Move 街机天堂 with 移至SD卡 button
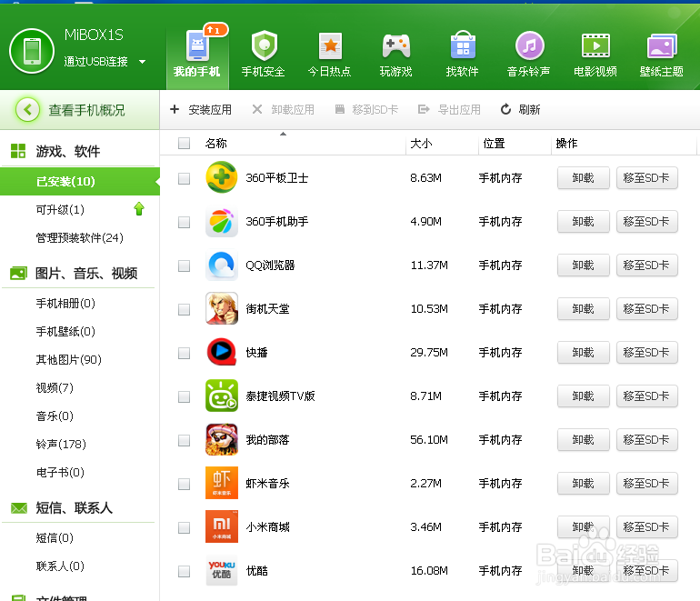The image size is (700, 601). (646, 309)
